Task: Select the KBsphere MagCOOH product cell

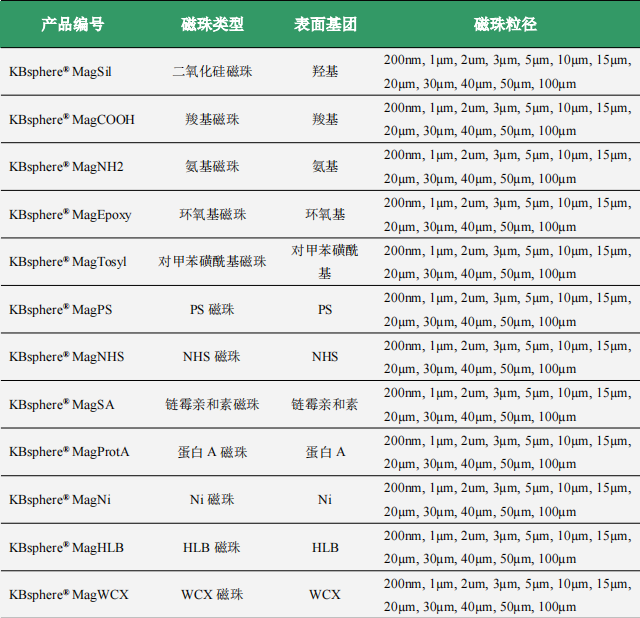Action: tap(72, 120)
